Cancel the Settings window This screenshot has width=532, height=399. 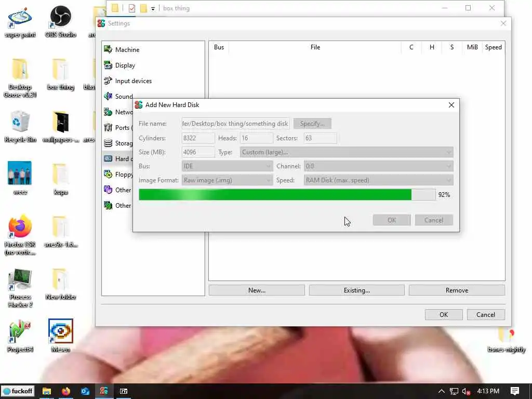coord(486,314)
